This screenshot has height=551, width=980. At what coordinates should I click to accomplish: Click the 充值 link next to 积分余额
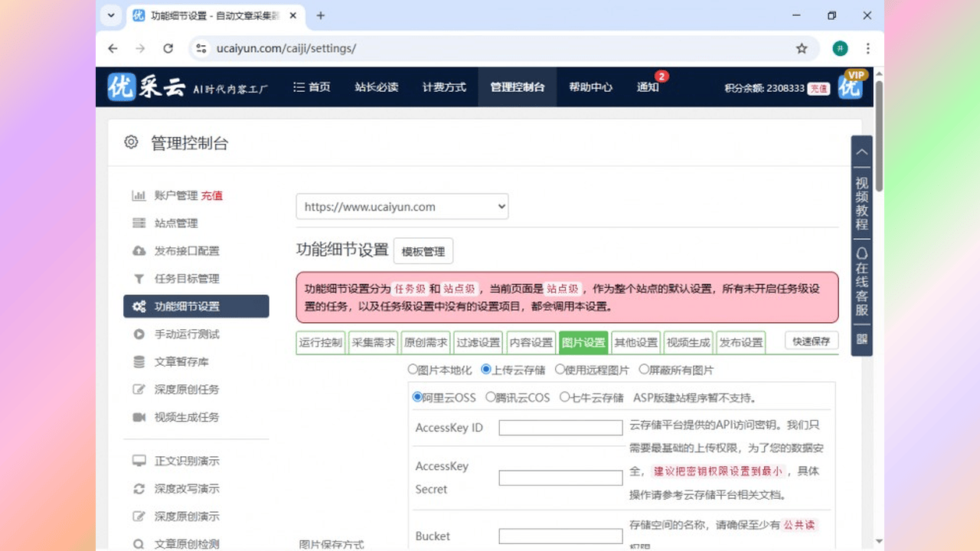point(818,89)
